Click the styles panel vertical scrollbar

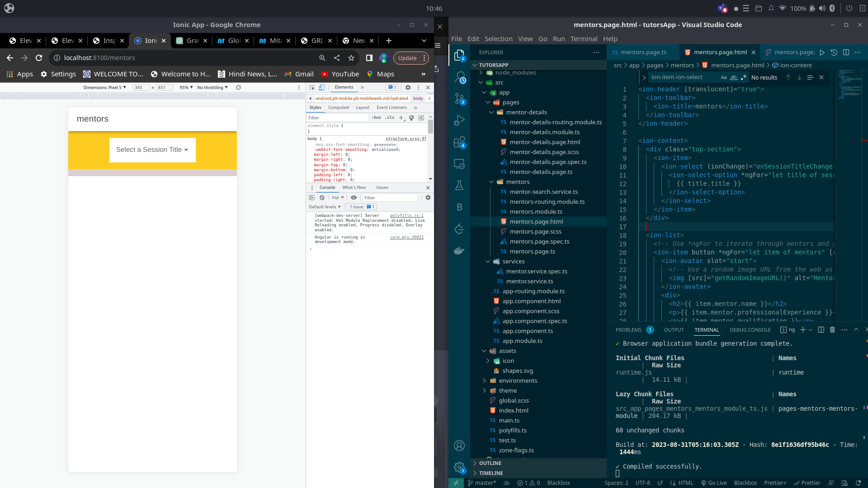pyautogui.click(x=430, y=127)
